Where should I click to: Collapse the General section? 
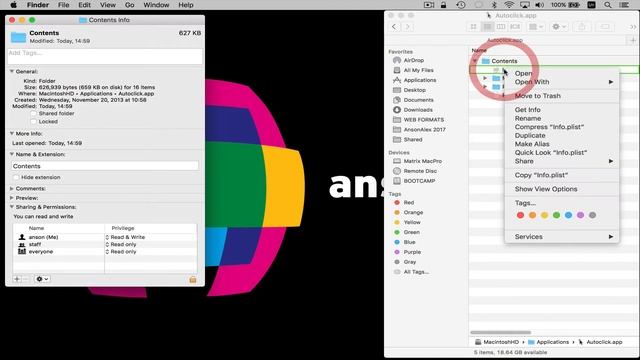(12, 71)
